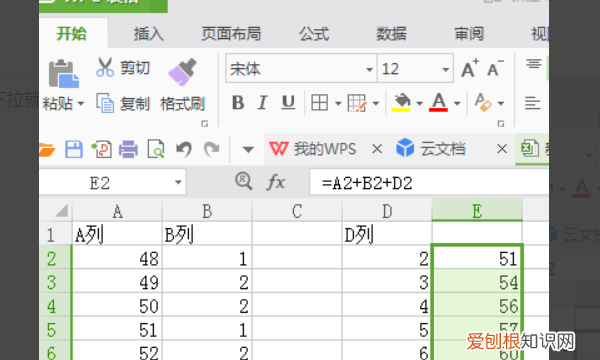Click the Cut scissors icon

point(105,67)
